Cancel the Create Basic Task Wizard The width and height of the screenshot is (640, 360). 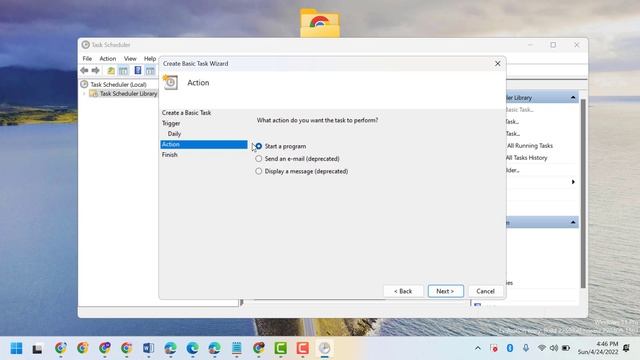[485, 291]
